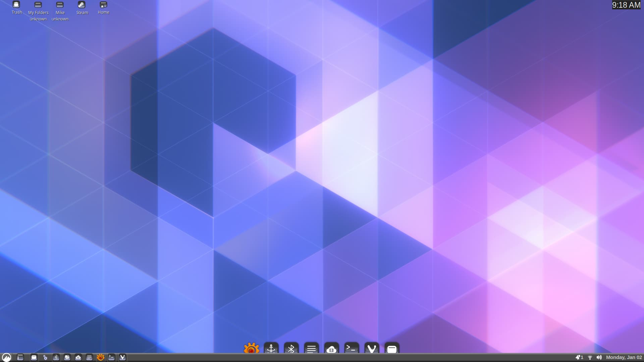The image size is (644, 362).
Task: Expand the system tray network indicator
Action: click(x=590, y=357)
